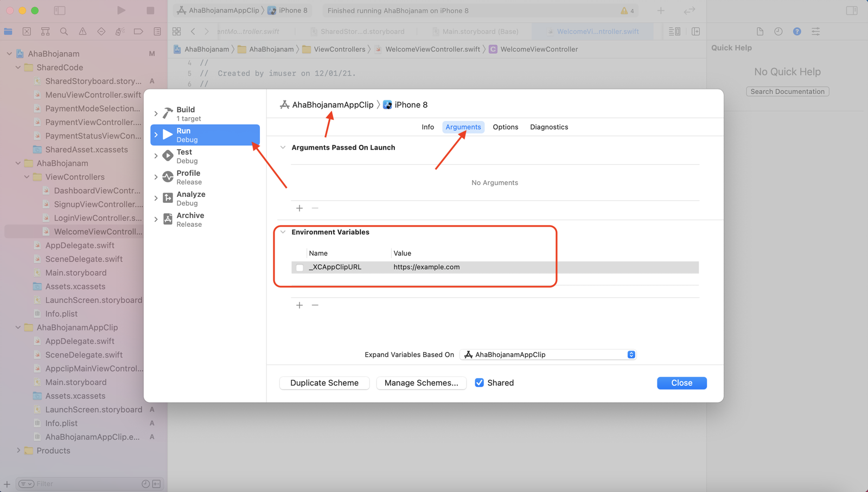Expand the Run scheme action
Screen dimensions: 868x492
tap(156, 135)
